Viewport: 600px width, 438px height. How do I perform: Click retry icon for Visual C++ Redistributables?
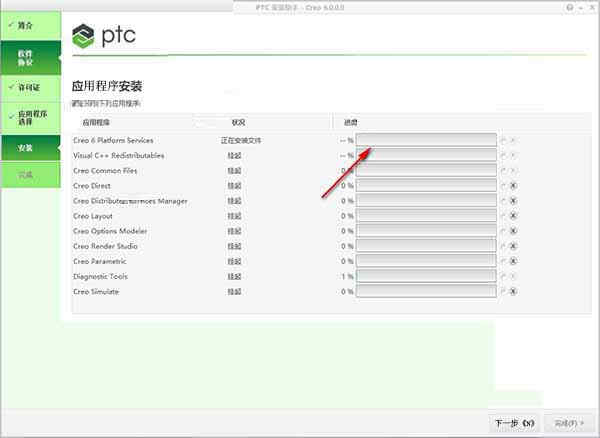(x=504, y=156)
